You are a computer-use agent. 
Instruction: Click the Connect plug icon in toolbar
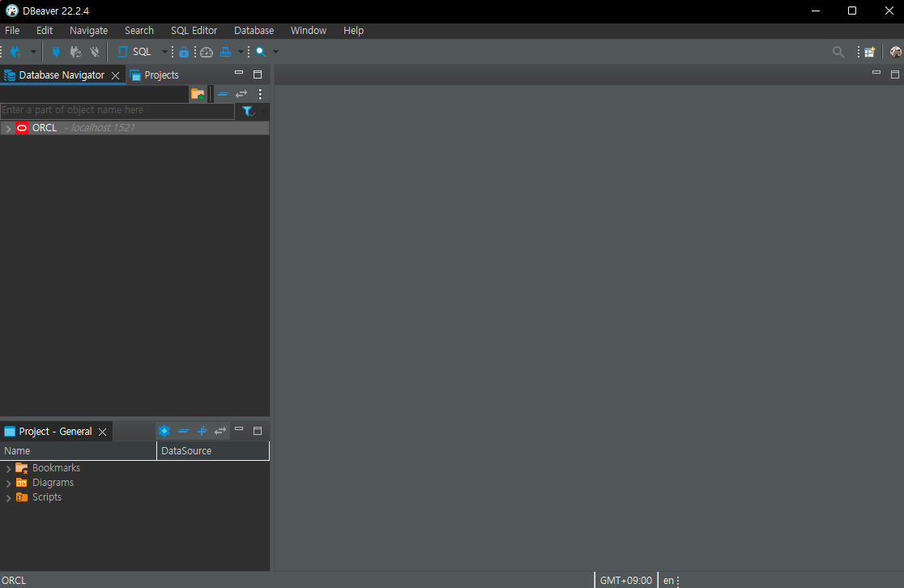coord(56,52)
